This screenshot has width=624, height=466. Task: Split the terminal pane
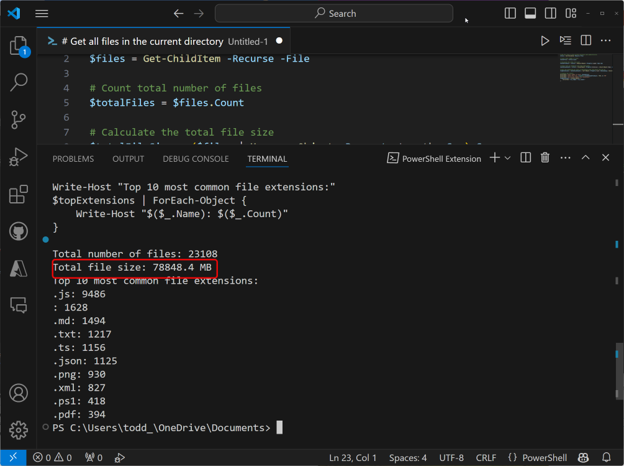[525, 158]
